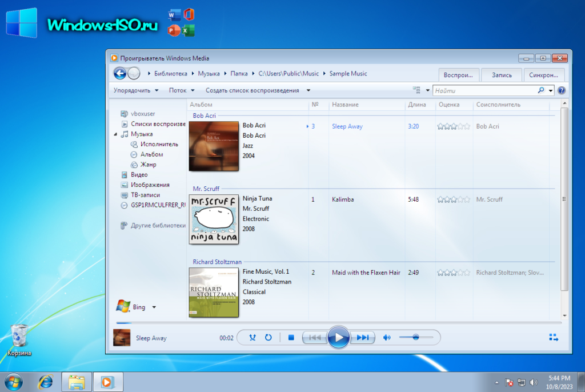Open the search options dropdown arrow
Viewport: 585px width, 392px height.
tap(551, 90)
